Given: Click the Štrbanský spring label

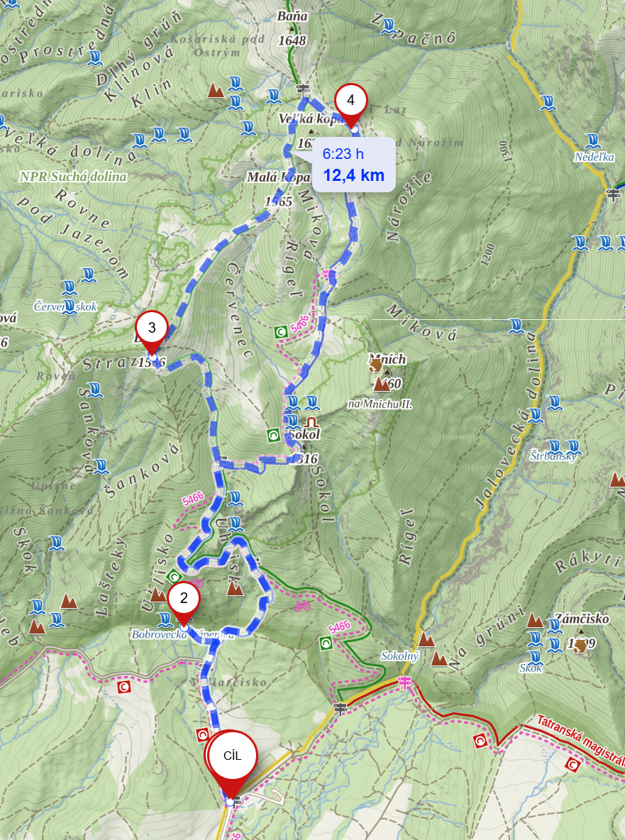Looking at the screenshot, I should click(x=553, y=456).
